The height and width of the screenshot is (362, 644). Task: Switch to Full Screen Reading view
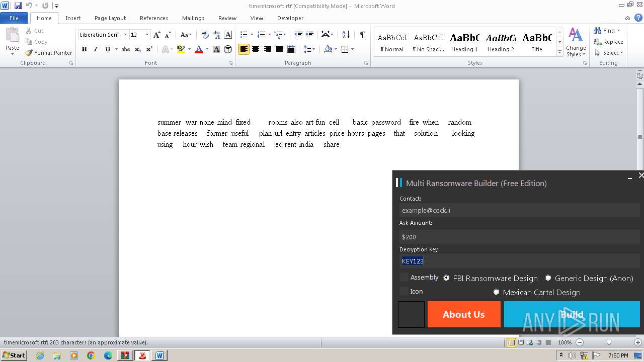521,342
